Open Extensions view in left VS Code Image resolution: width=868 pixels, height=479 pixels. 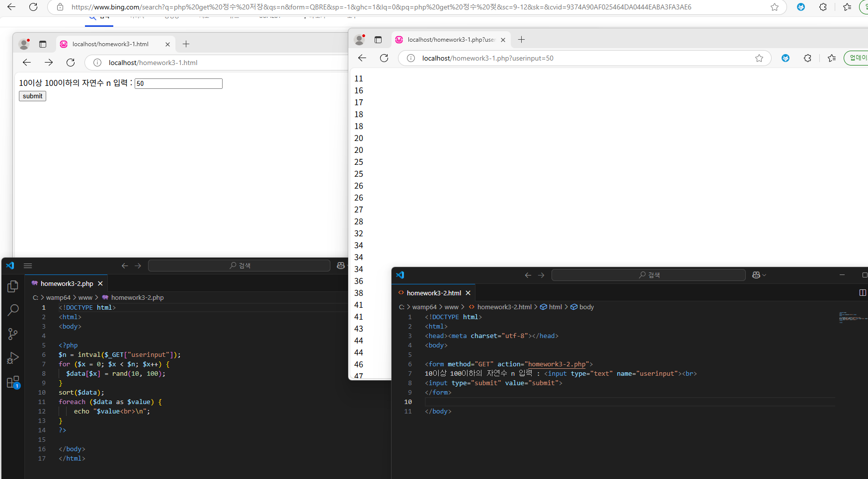(13, 382)
